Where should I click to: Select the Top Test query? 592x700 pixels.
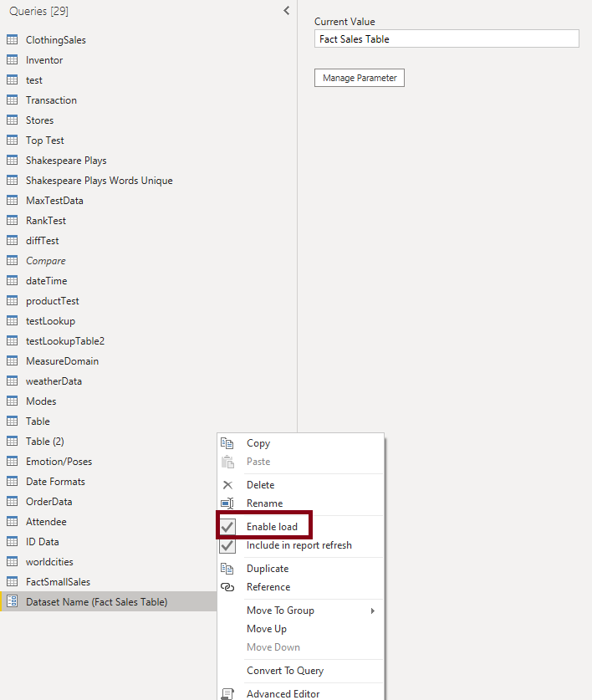point(44,141)
